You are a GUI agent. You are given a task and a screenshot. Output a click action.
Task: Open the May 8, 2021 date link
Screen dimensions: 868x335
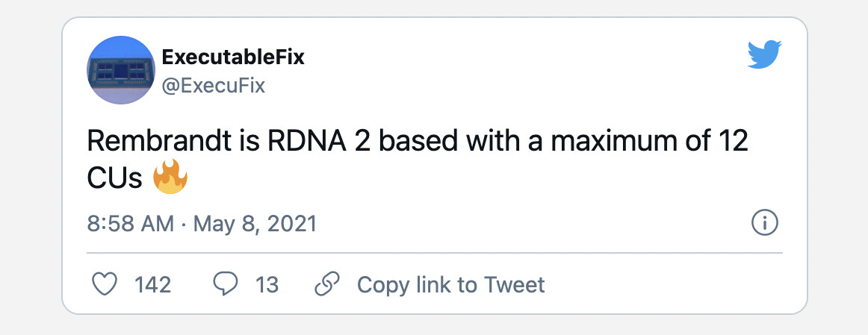(x=255, y=224)
